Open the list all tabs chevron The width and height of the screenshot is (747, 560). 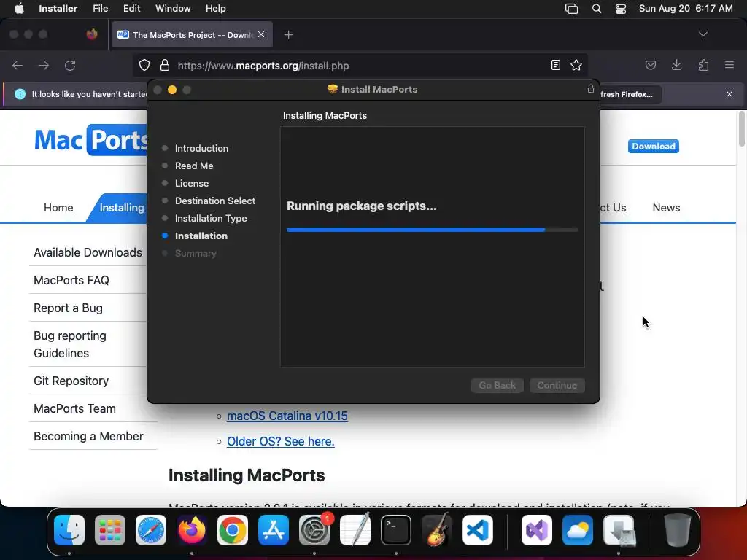point(703,34)
